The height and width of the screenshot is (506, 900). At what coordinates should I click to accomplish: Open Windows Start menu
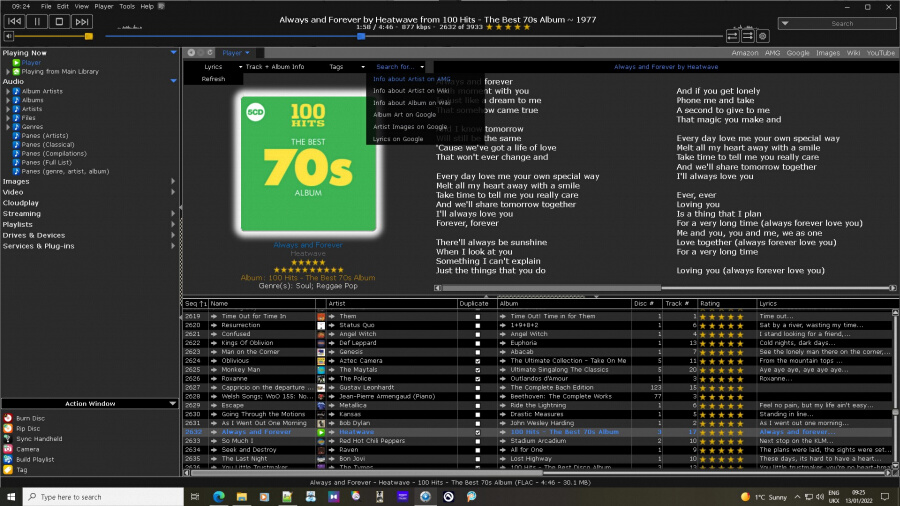point(11,497)
